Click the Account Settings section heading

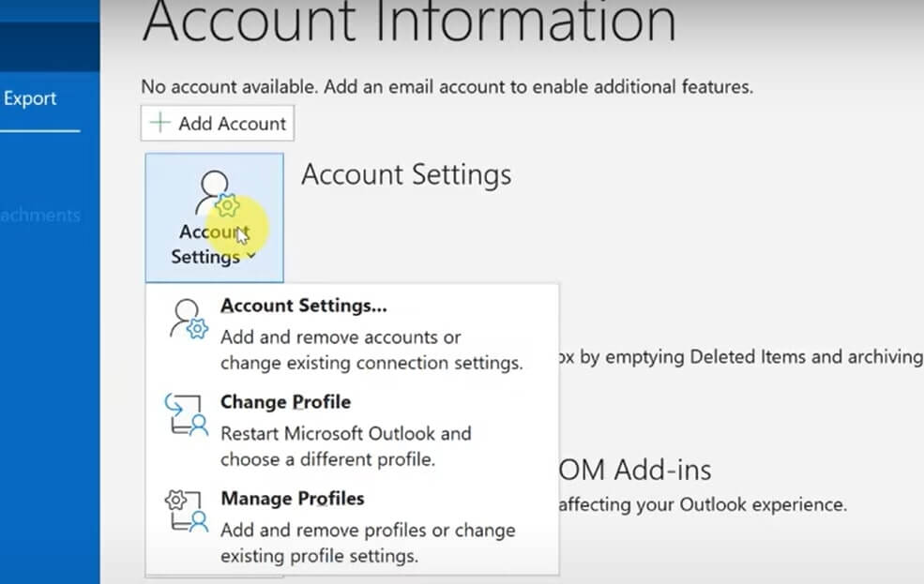[405, 175]
